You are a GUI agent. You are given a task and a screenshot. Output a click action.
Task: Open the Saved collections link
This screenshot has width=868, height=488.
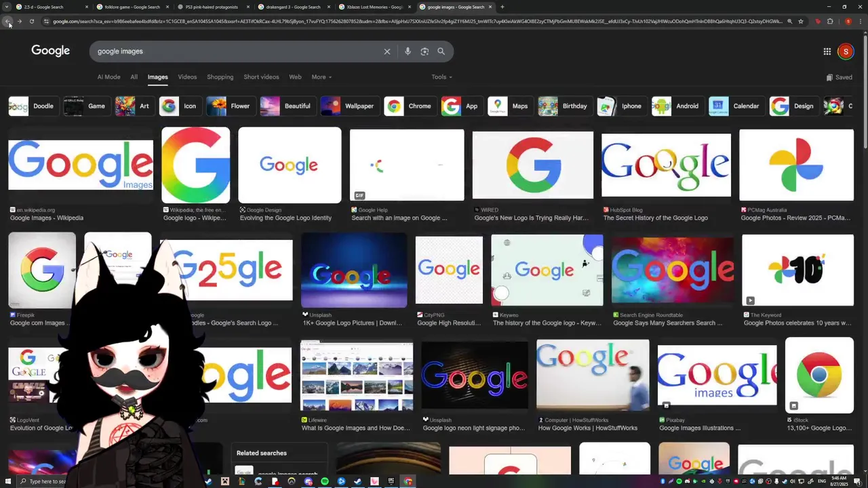[840, 77]
